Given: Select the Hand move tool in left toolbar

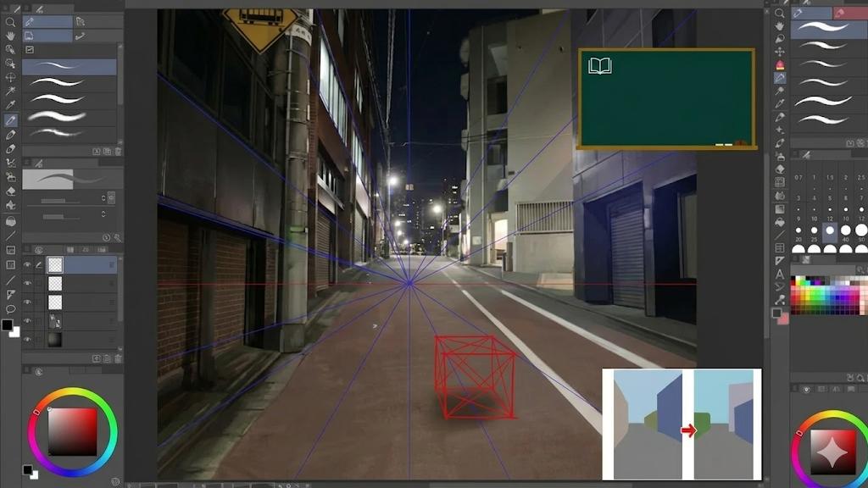Looking at the screenshot, I should pos(10,36).
